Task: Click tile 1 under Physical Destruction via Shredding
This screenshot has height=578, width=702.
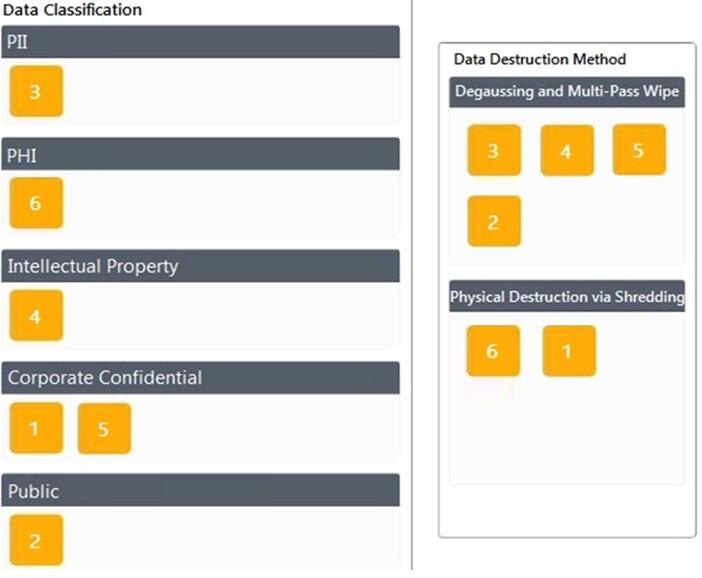Action: 569,351
